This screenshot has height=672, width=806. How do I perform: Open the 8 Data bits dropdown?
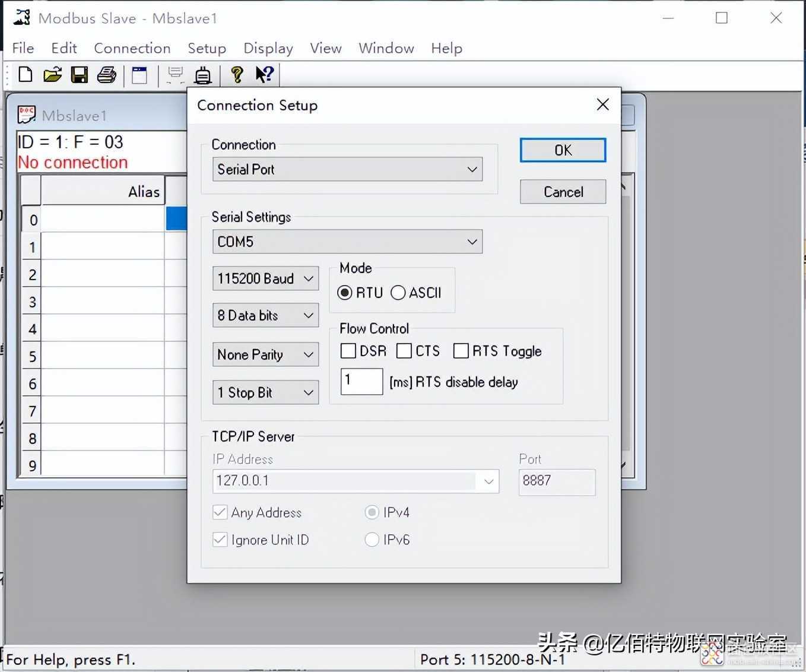point(265,315)
